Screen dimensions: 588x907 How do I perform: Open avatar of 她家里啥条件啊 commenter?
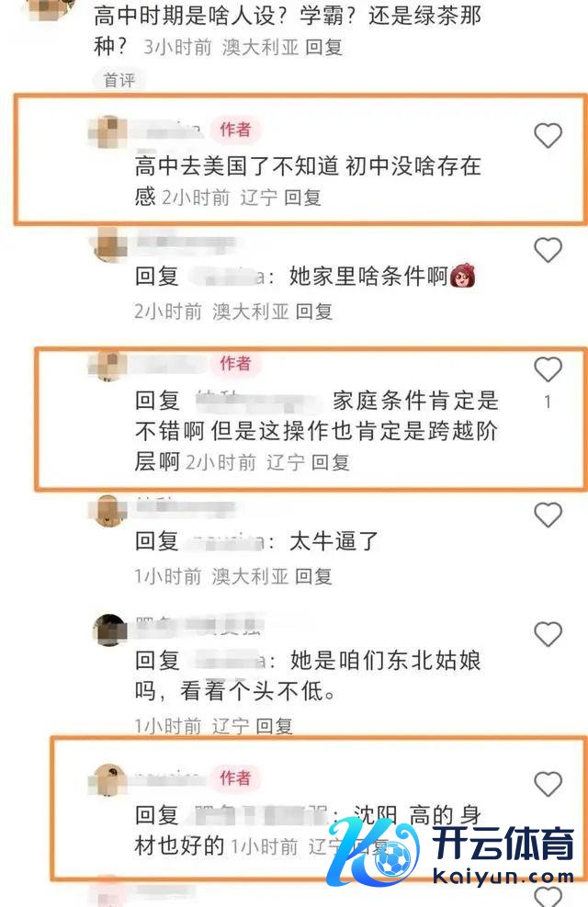(x=110, y=245)
